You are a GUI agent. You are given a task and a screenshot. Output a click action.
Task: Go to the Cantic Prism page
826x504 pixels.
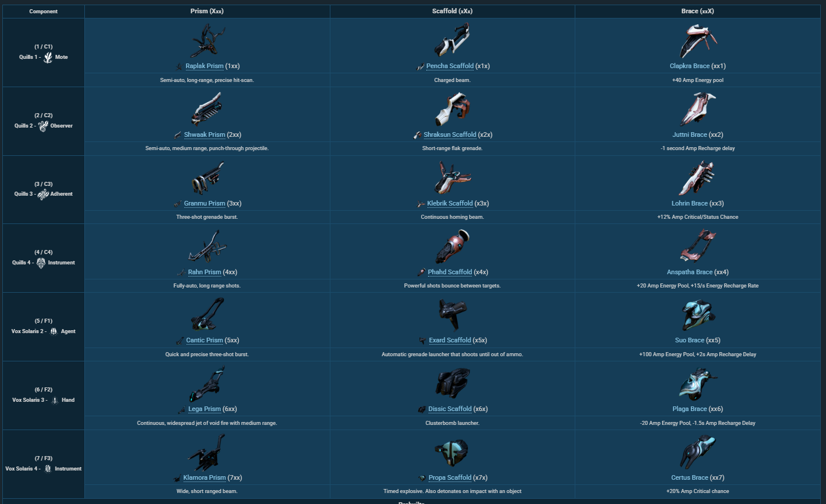204,340
